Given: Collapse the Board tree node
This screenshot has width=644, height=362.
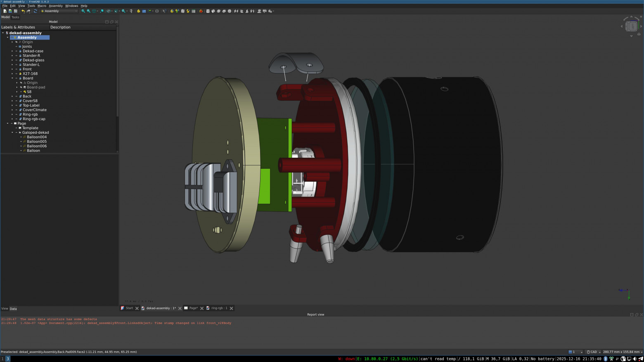Looking at the screenshot, I should pyautogui.click(x=12, y=78).
